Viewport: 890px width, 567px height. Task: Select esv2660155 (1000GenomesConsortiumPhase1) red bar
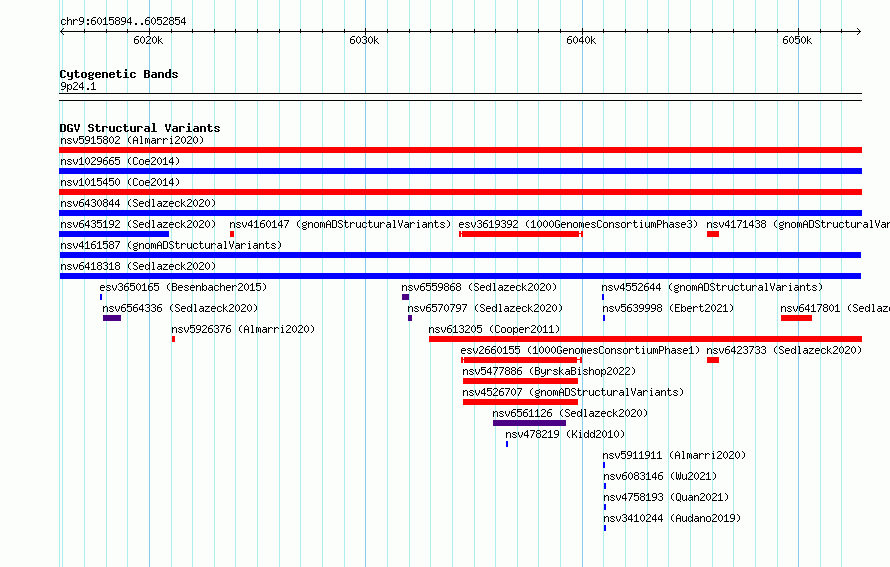[x=521, y=360]
